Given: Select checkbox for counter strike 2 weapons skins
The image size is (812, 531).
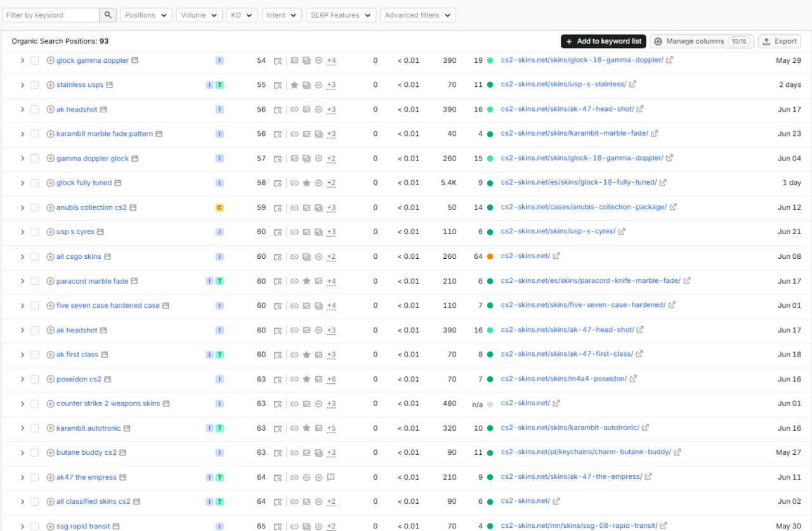Looking at the screenshot, I should (x=35, y=404).
